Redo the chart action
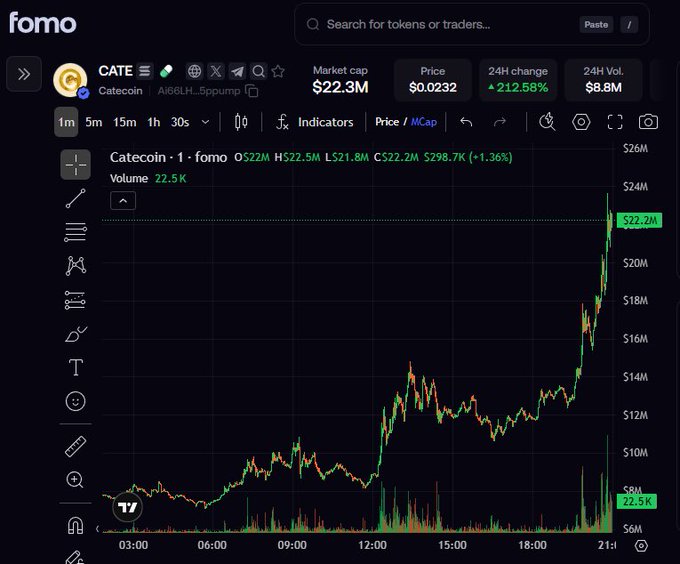The image size is (680, 564). [500, 122]
